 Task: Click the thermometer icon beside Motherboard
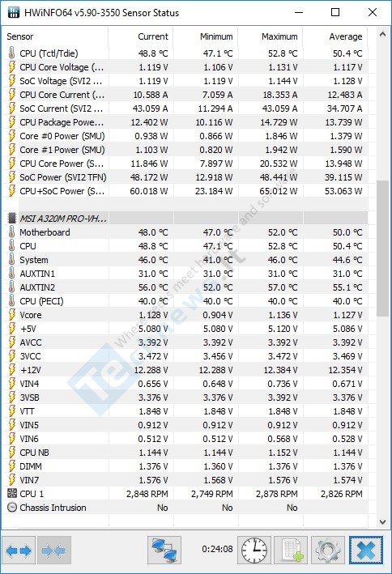point(11,232)
